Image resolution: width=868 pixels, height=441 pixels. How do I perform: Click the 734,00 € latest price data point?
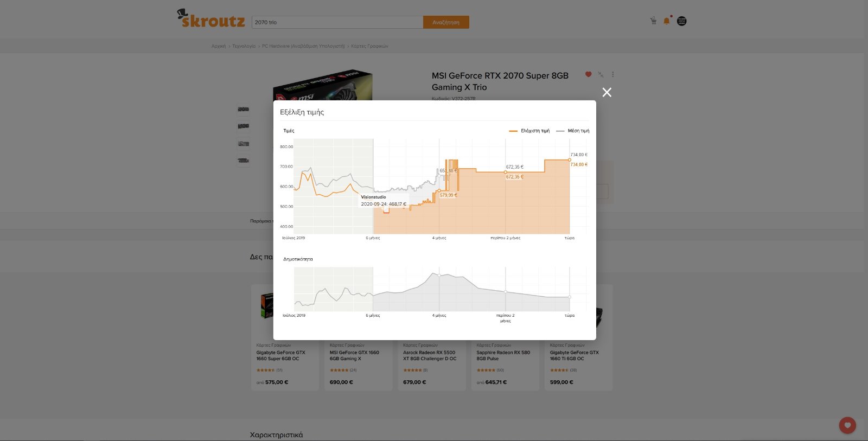click(570, 160)
